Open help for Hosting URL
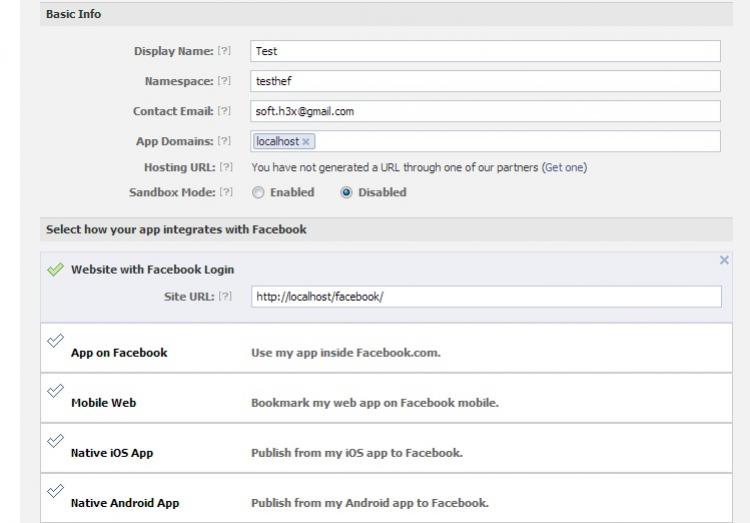 [x=226, y=167]
